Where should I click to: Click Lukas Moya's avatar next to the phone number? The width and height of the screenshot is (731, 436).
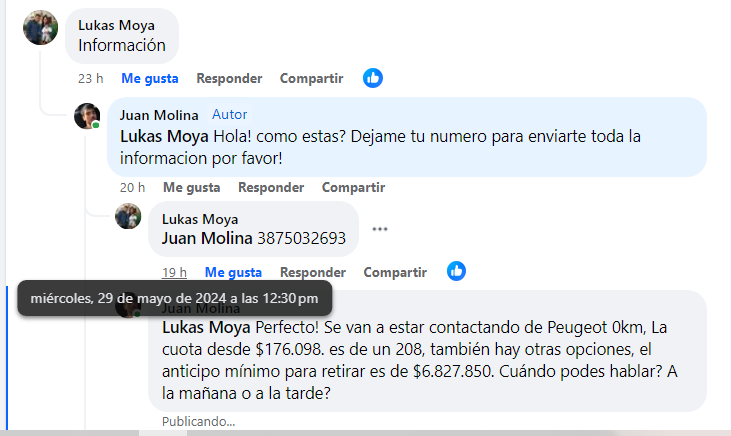click(x=128, y=216)
